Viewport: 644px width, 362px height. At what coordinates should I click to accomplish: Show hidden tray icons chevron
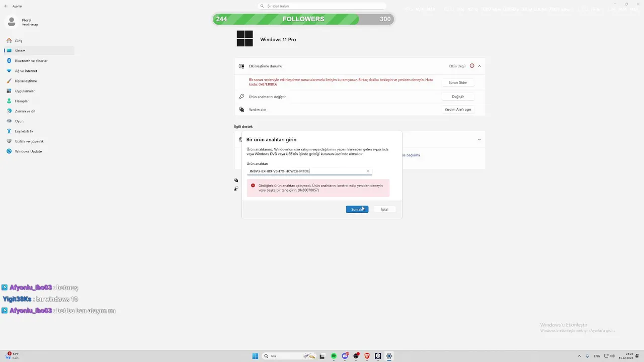[579, 356]
